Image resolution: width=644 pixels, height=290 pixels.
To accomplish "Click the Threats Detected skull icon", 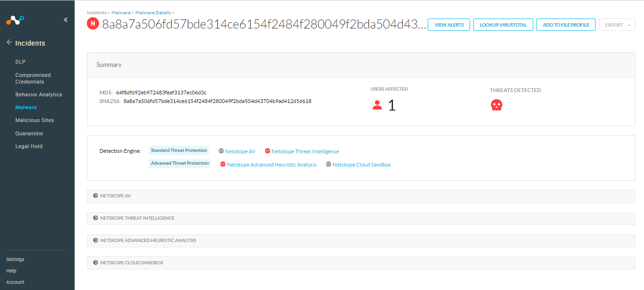I will click(497, 105).
